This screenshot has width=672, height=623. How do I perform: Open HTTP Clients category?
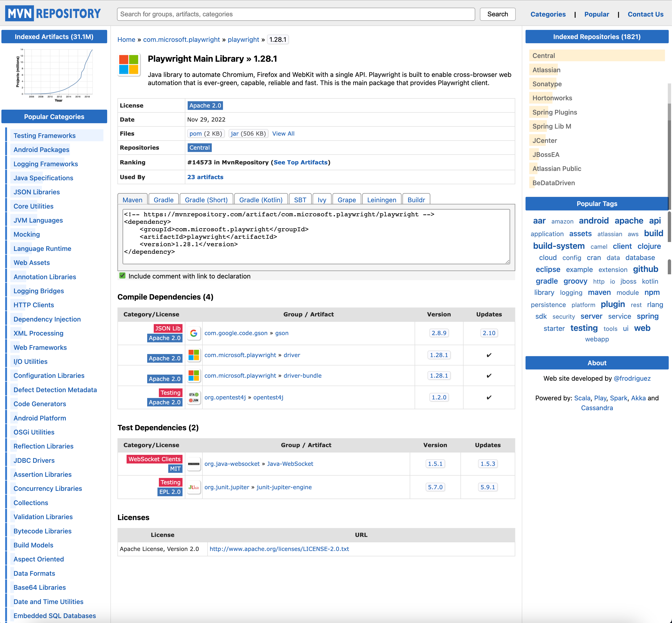coord(34,305)
